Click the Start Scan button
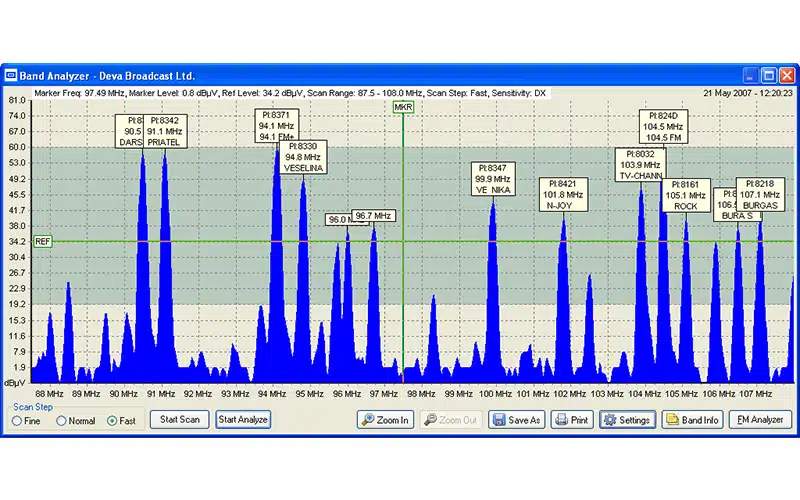800x500 pixels. pos(180,419)
